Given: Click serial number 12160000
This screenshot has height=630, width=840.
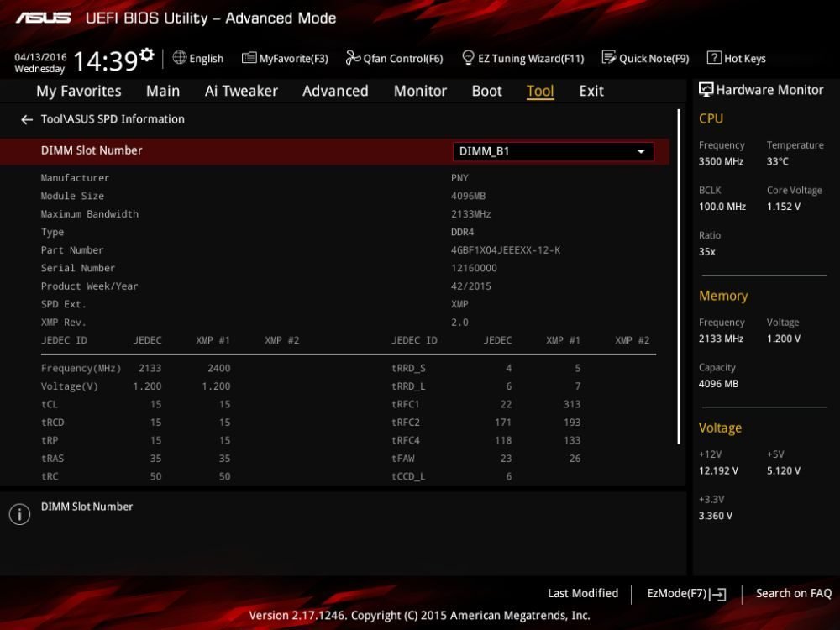Looking at the screenshot, I should (474, 269).
